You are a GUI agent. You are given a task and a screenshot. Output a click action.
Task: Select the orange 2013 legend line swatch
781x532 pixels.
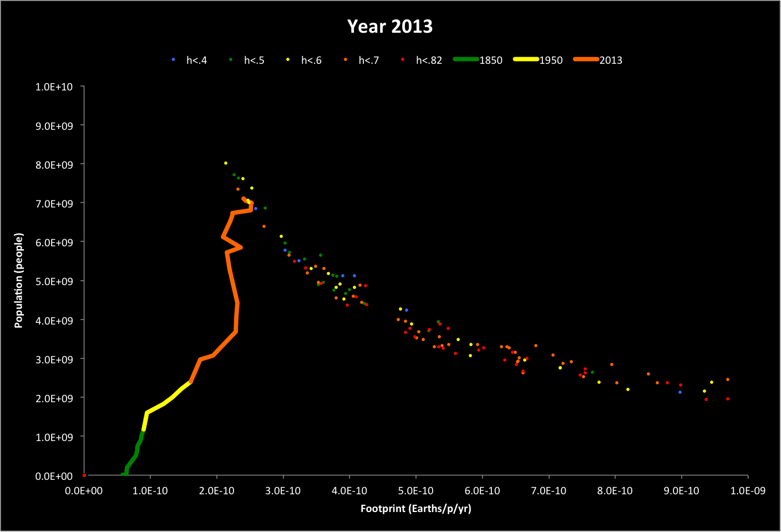click(586, 59)
